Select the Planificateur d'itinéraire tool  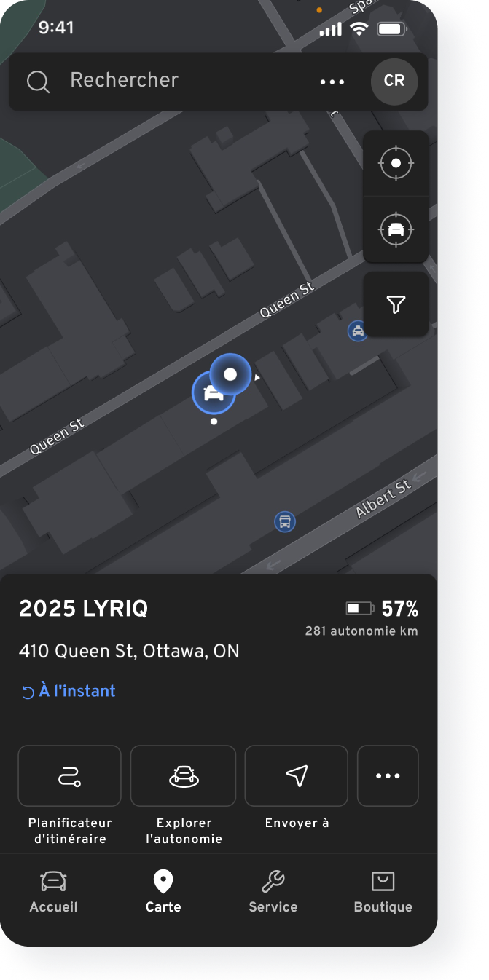[69, 775]
